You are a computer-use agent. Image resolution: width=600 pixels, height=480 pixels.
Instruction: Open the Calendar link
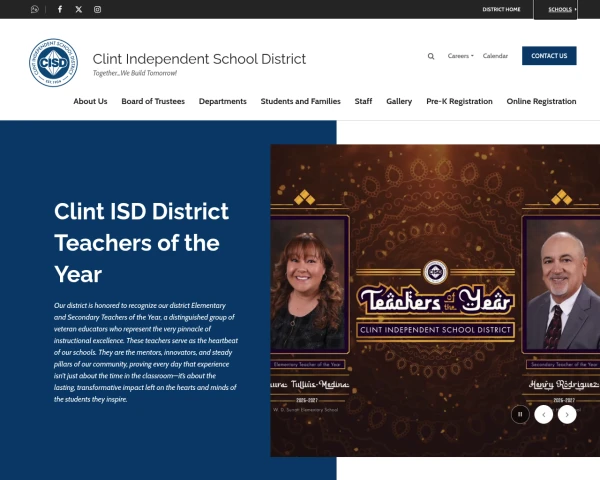(495, 56)
